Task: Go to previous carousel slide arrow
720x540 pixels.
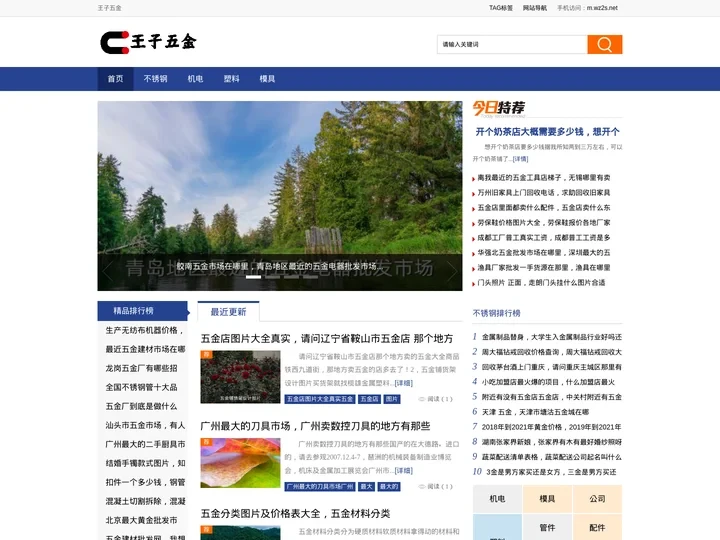Action: click(x=107, y=271)
